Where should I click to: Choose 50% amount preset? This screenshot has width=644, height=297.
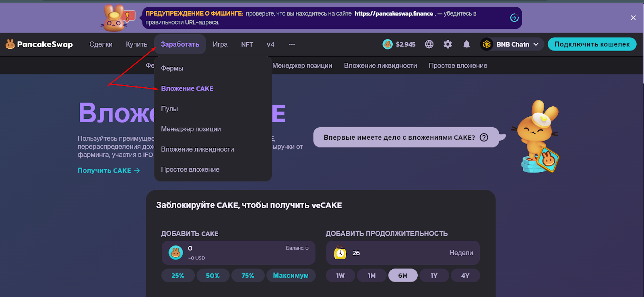tap(213, 276)
